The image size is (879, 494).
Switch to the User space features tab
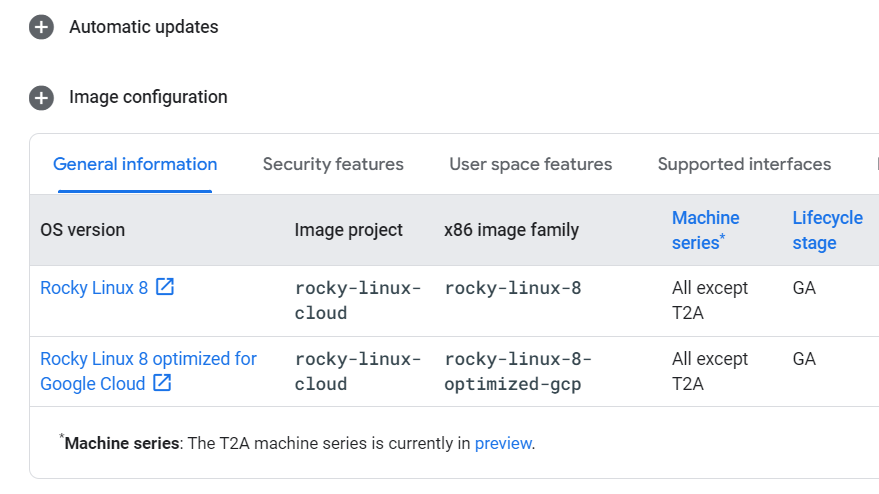pyautogui.click(x=530, y=164)
